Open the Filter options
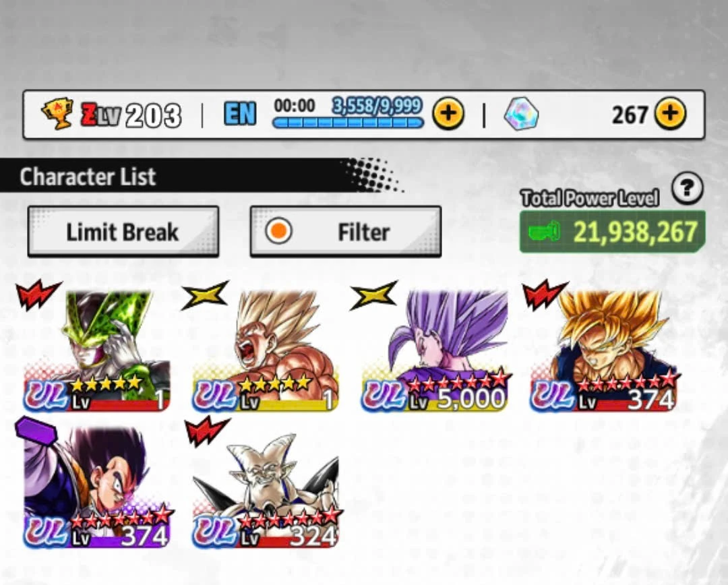This screenshot has height=585, width=728. (x=345, y=231)
